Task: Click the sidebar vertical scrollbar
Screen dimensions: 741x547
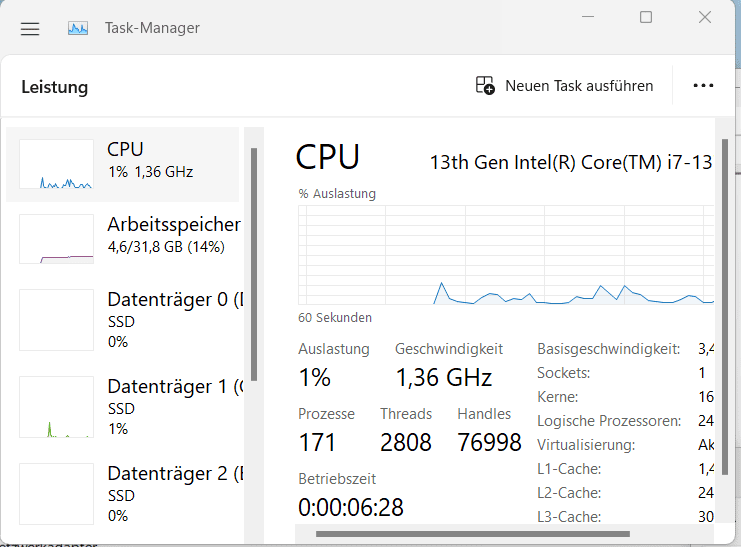Action: coord(254,265)
